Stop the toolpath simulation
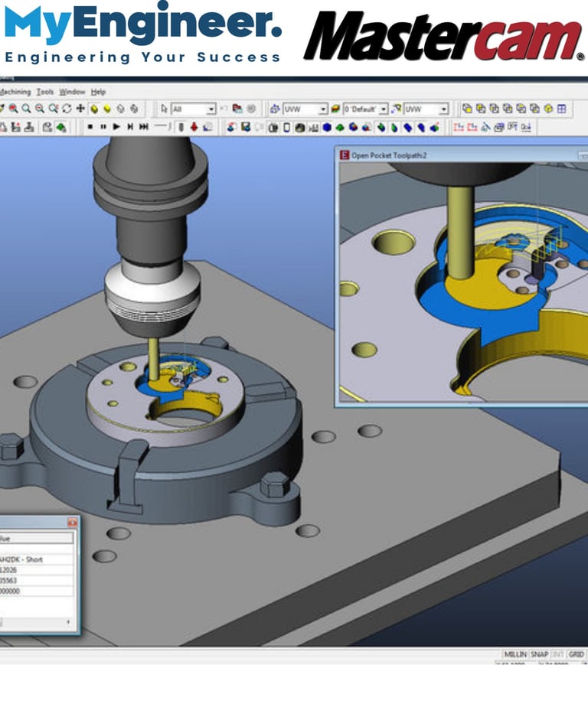 click(x=90, y=127)
